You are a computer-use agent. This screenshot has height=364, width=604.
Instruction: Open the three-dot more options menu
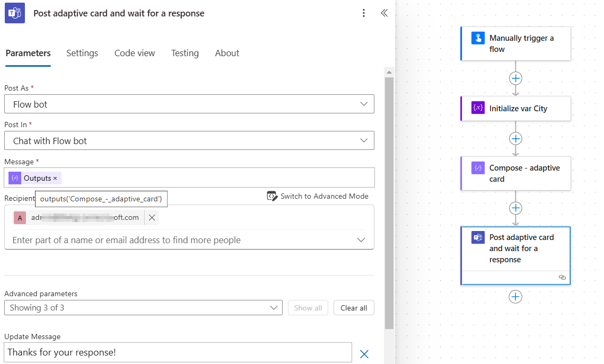coord(364,13)
